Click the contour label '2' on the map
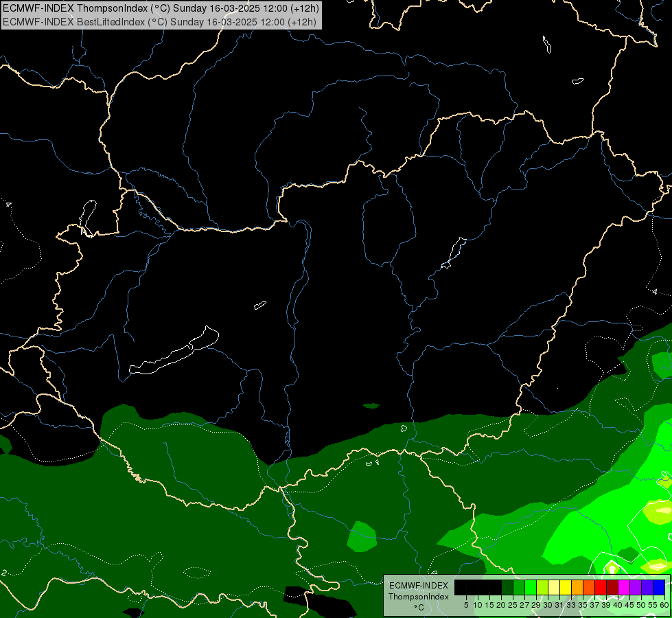This screenshot has height=618, width=672. (x=4, y=573)
